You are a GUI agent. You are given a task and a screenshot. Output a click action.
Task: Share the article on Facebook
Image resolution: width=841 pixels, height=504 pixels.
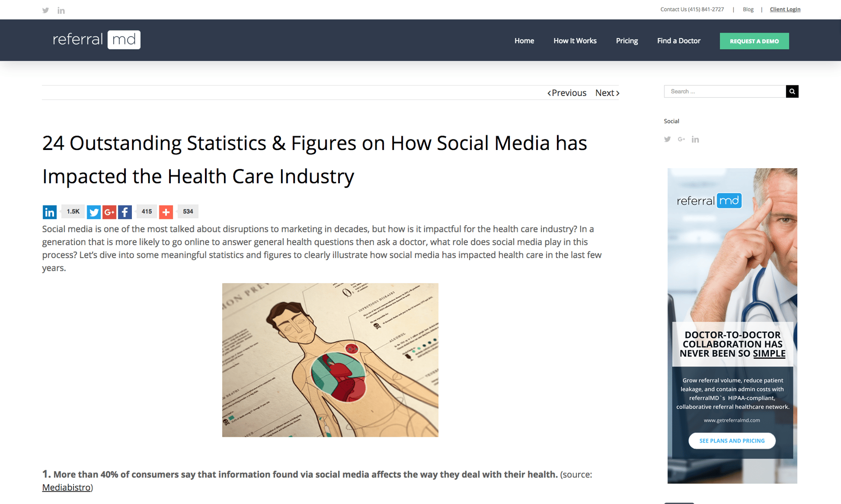(125, 212)
